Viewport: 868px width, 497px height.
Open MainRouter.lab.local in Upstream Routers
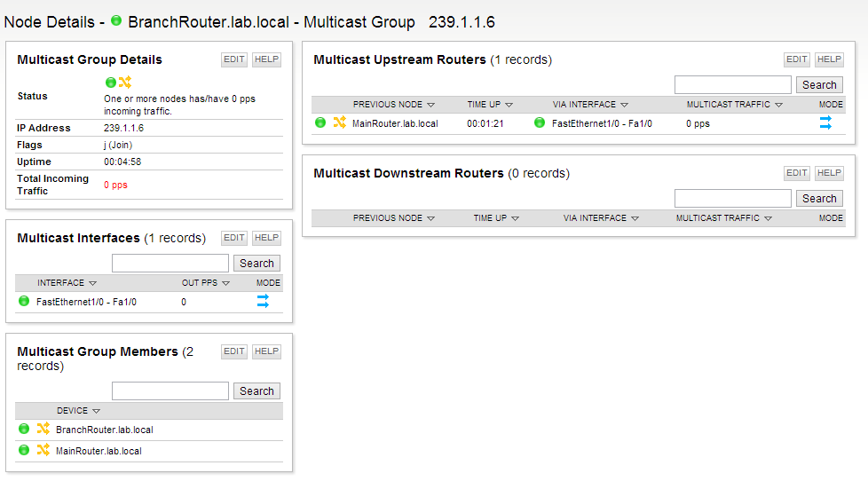[x=395, y=123]
